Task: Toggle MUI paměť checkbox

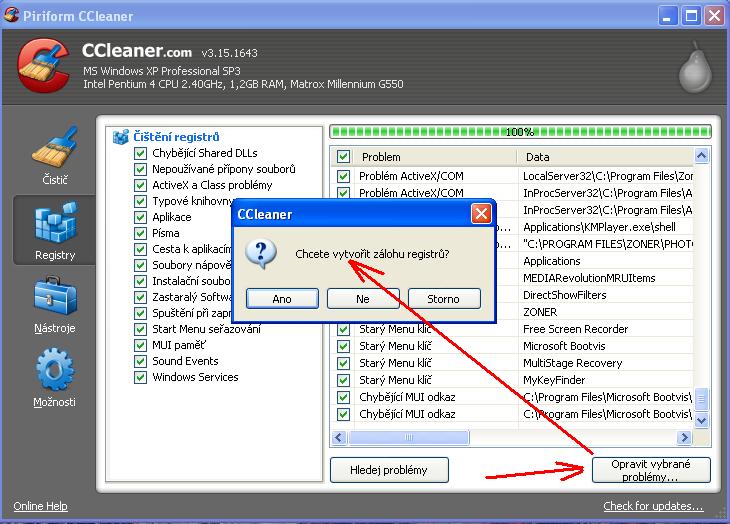Action: (x=140, y=345)
